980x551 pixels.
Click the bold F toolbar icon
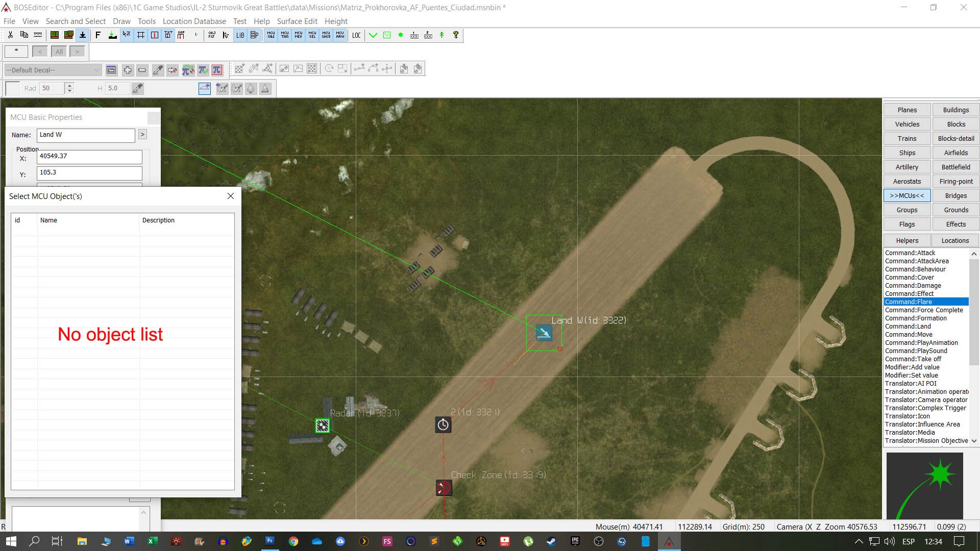click(98, 35)
